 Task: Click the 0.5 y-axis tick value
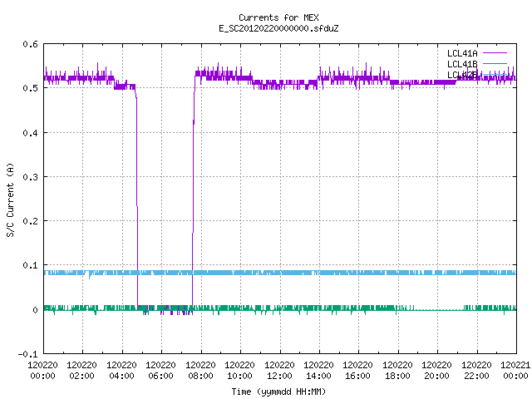[x=30, y=88]
